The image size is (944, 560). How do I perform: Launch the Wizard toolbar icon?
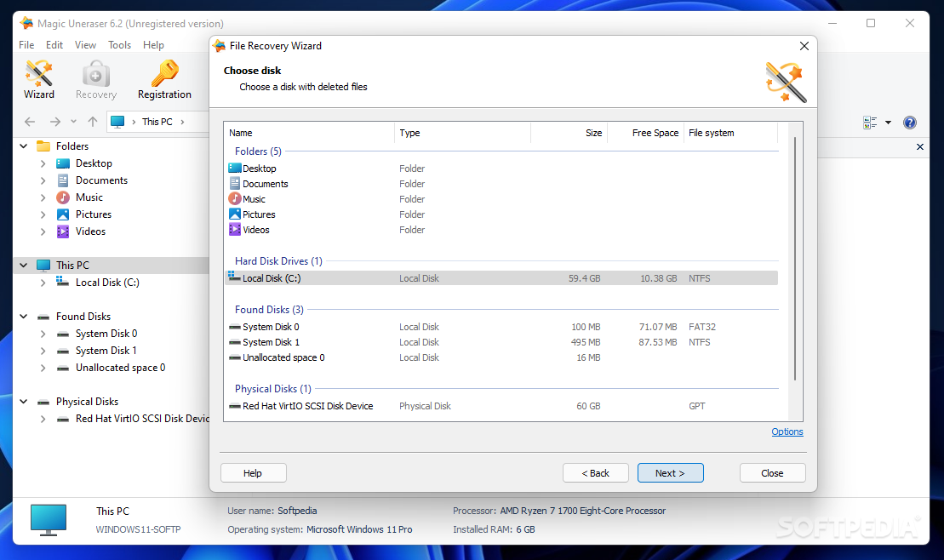click(x=39, y=79)
